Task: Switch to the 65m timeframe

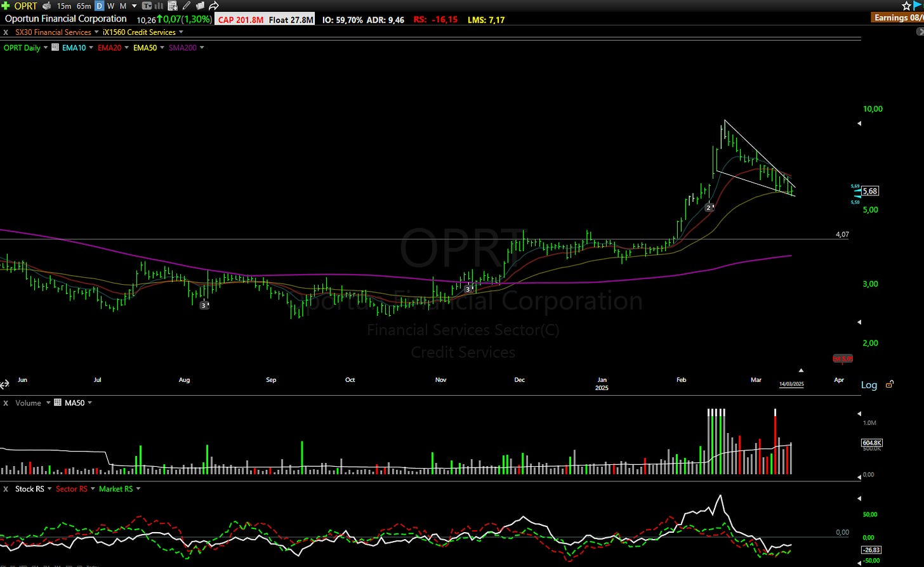Action: 84,6
